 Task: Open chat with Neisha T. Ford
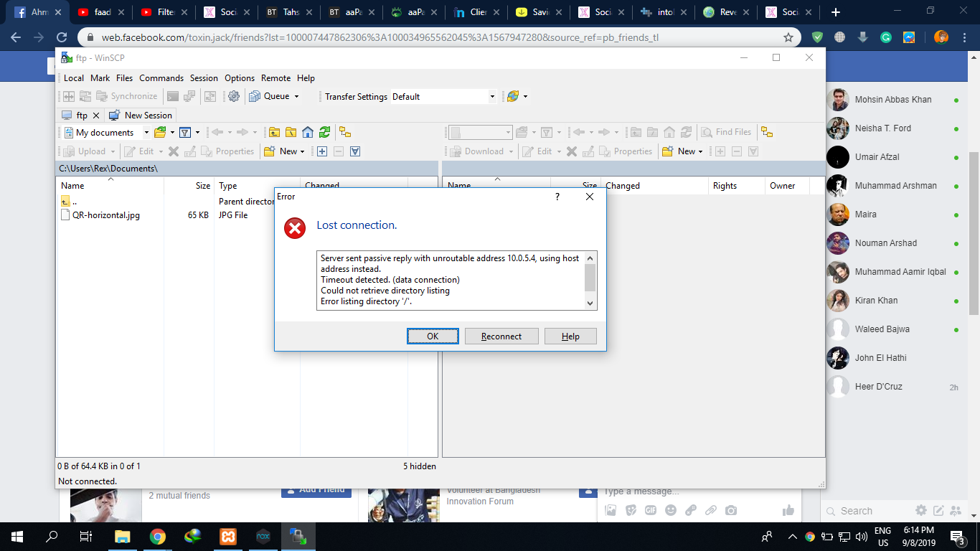click(892, 128)
